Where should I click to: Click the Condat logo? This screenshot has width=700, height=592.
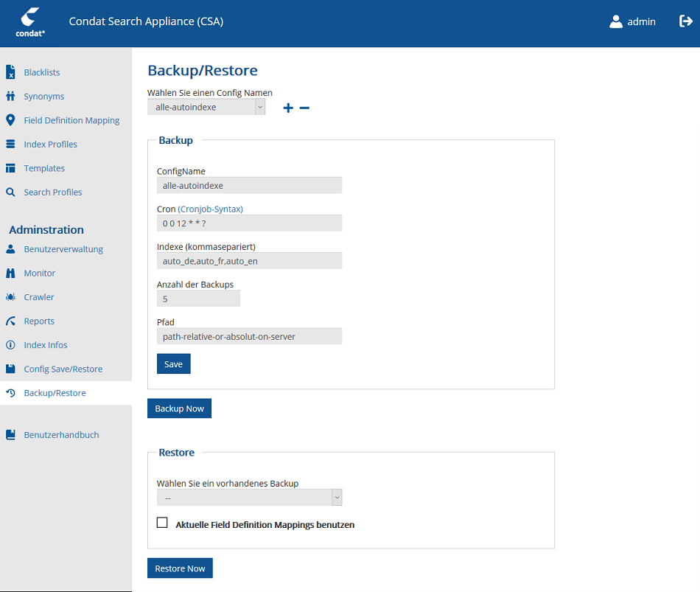(31, 22)
